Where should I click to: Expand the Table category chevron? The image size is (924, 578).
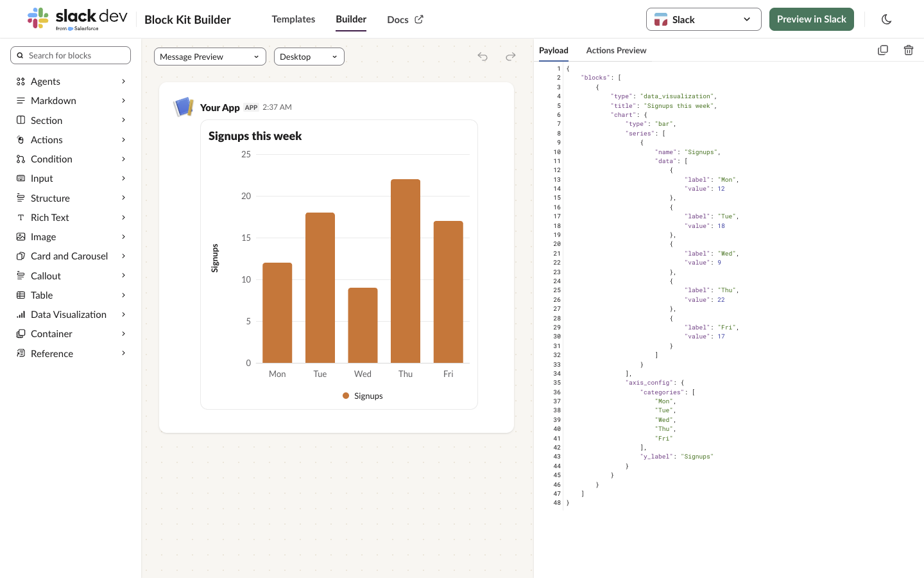pos(124,295)
